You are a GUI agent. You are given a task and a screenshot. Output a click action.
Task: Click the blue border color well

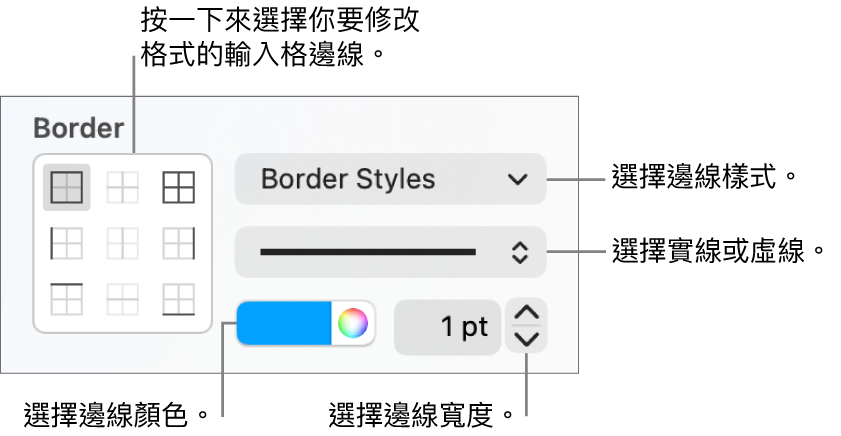[x=284, y=323]
